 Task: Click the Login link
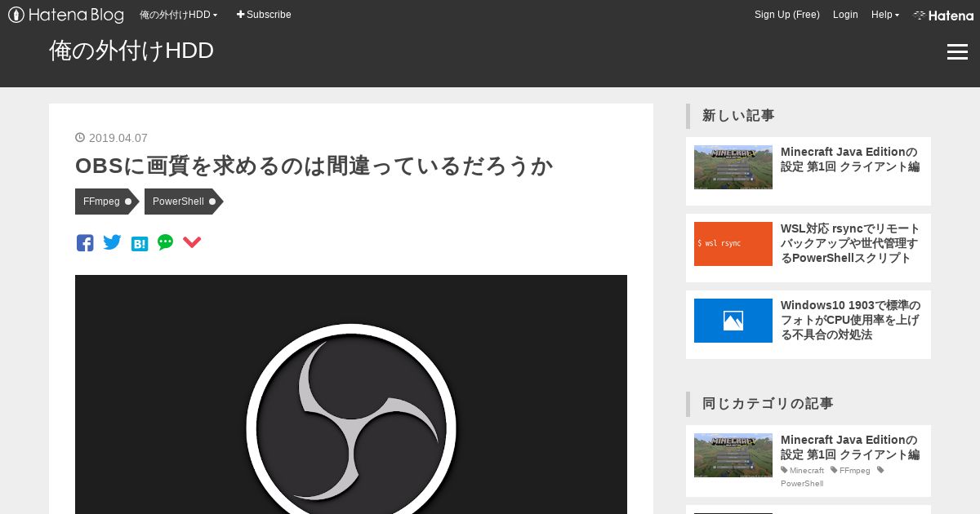click(845, 15)
